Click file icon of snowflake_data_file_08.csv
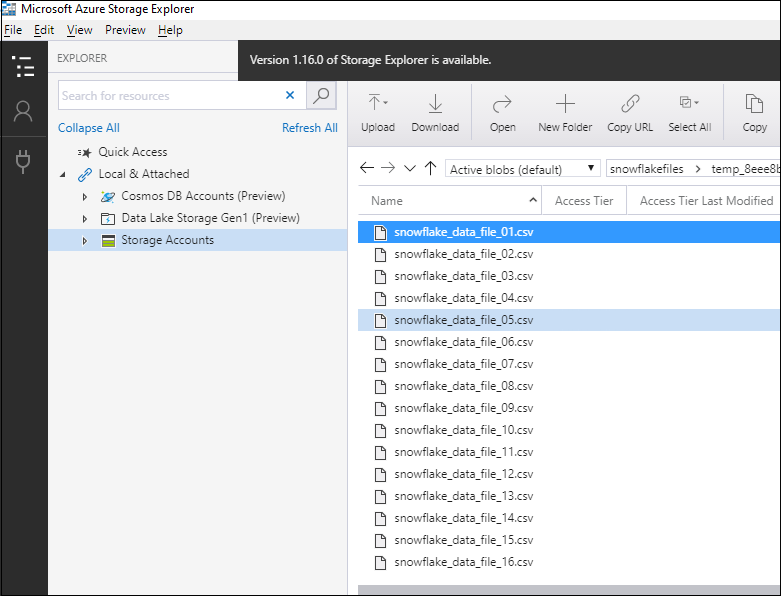 [x=381, y=386]
